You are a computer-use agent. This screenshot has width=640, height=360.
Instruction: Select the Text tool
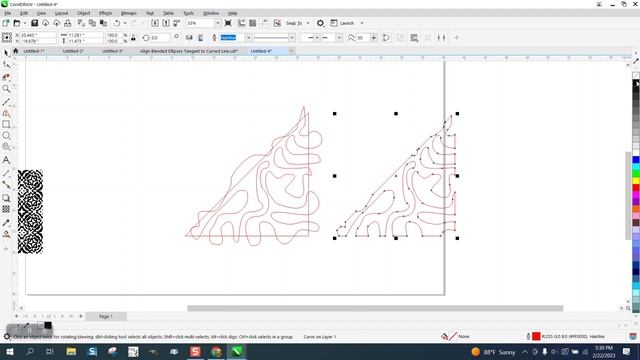click(7, 160)
